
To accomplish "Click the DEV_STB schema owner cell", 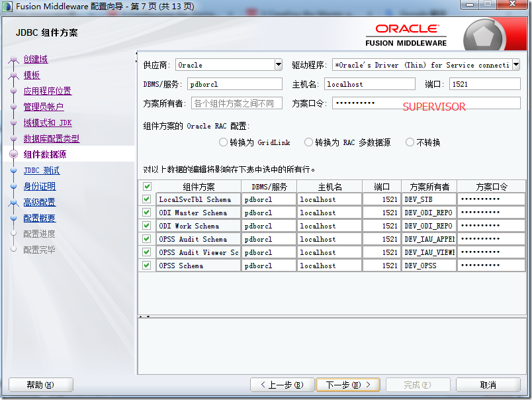I will [x=429, y=199].
